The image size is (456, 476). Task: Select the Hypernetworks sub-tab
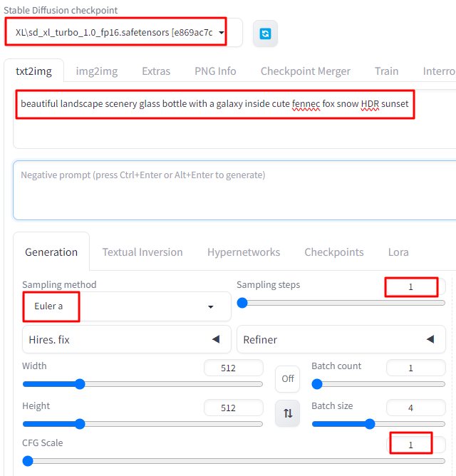coord(244,252)
